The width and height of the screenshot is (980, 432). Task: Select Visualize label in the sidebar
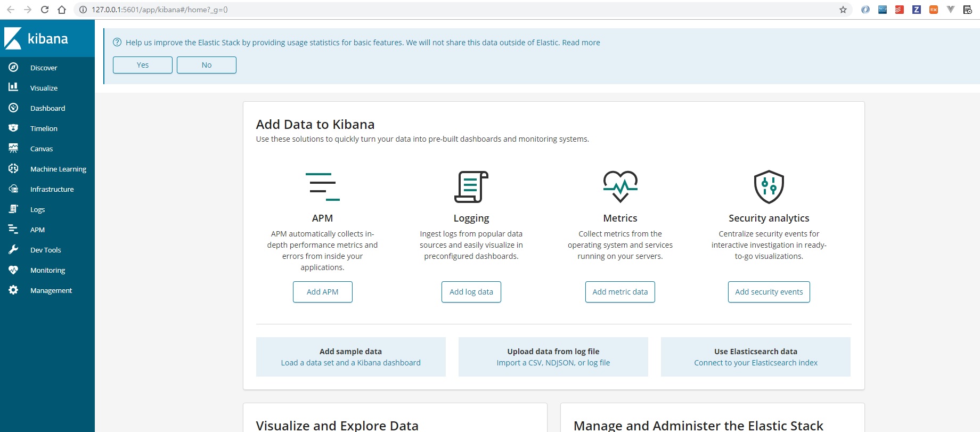click(x=44, y=88)
